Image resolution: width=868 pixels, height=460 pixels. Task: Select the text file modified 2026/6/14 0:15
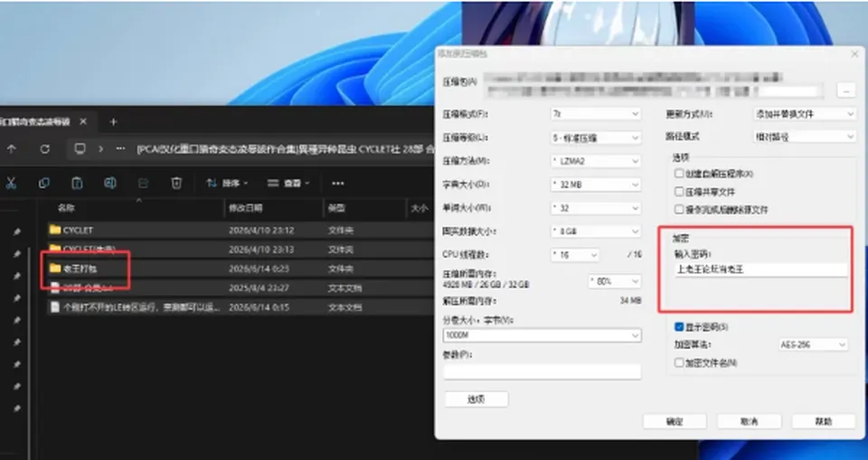[240, 306]
